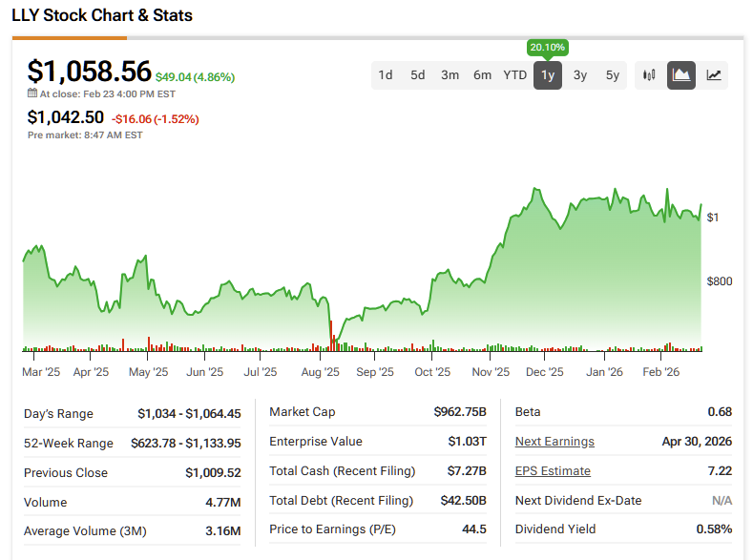Click the 52-Week Range value
The height and width of the screenshot is (560, 753).
pos(186,443)
